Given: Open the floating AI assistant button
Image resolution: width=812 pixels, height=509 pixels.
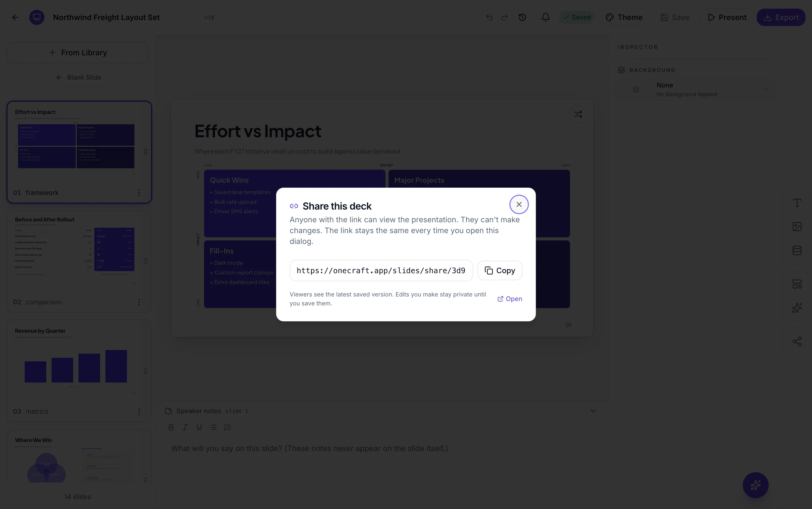Looking at the screenshot, I should (755, 485).
